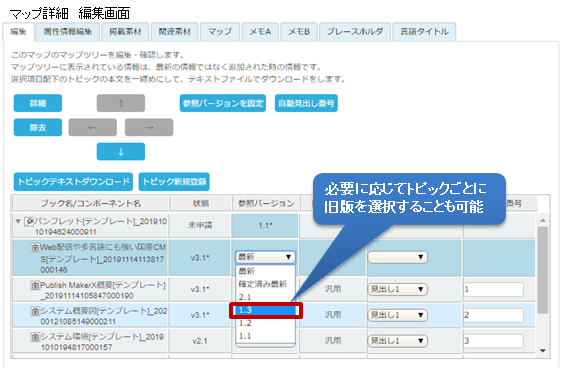Click the 参照バージョンを固定 button
Viewport: 577px width, 375px height.
click(x=223, y=103)
